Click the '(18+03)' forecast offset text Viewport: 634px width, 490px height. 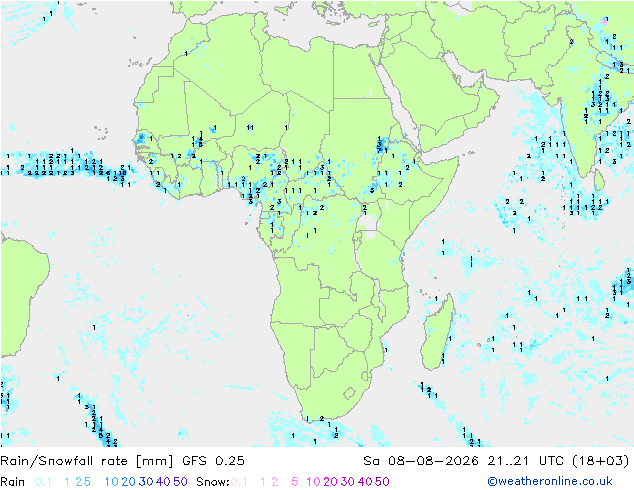[600, 461]
